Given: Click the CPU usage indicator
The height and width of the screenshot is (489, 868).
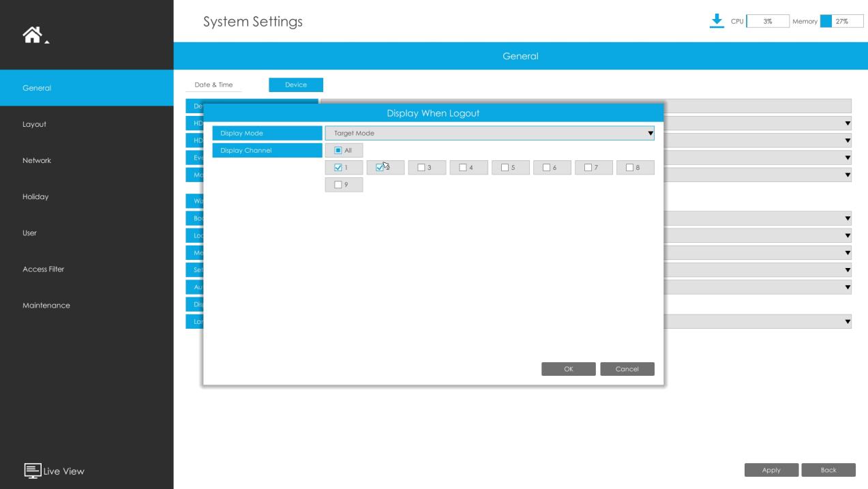Looking at the screenshot, I should coord(768,21).
